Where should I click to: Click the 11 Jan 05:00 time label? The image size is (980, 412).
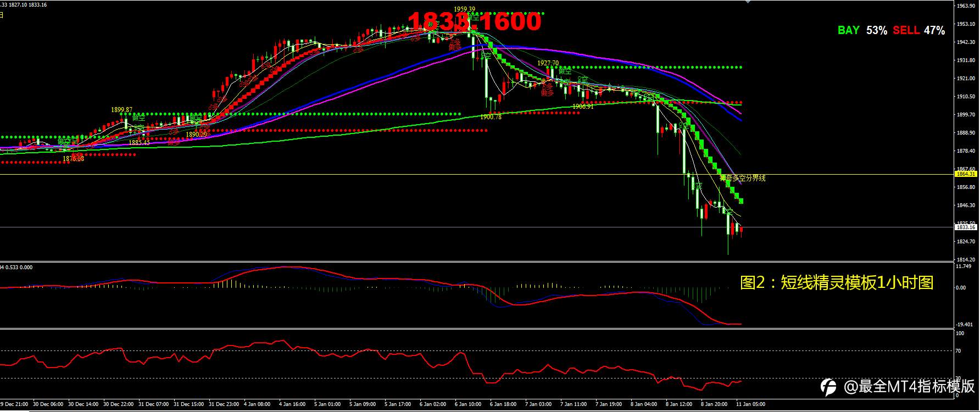(750, 404)
